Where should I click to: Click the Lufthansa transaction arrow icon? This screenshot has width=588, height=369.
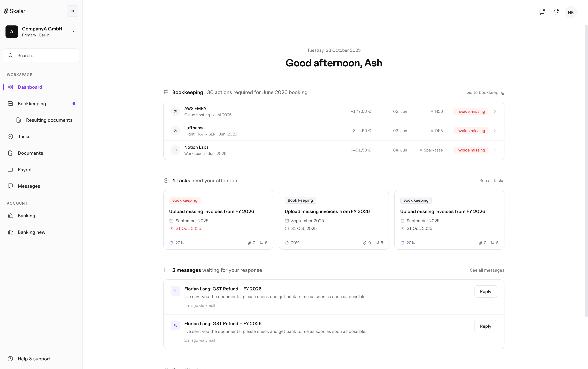175,131
